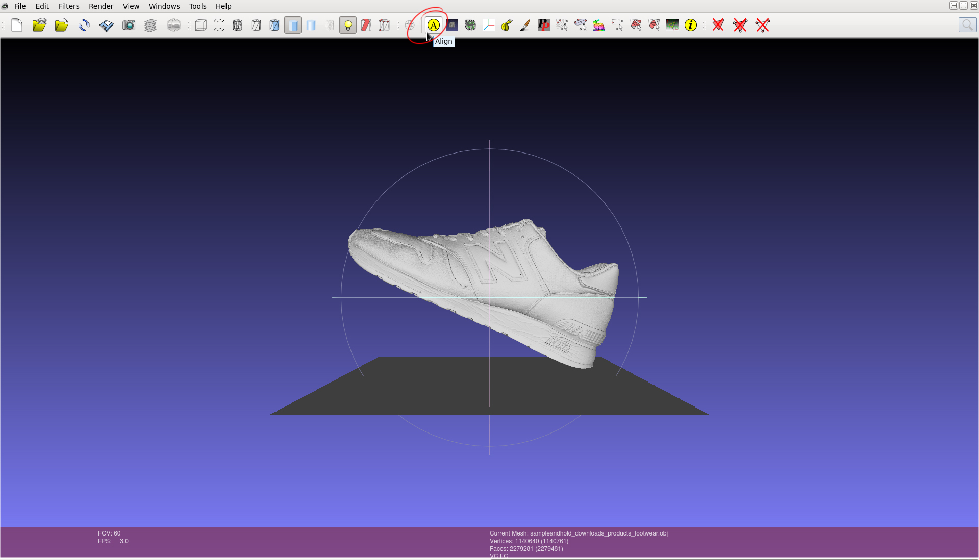Click the yellow Get Info icon
The height and width of the screenshot is (560, 979).
click(691, 25)
